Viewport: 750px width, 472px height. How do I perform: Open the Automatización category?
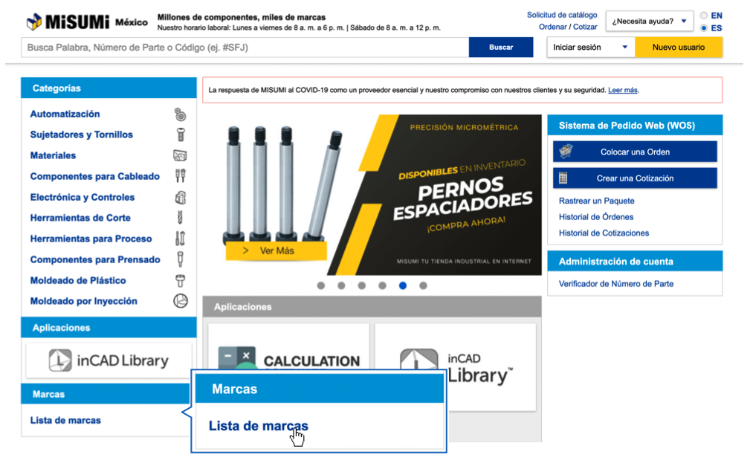click(x=65, y=114)
